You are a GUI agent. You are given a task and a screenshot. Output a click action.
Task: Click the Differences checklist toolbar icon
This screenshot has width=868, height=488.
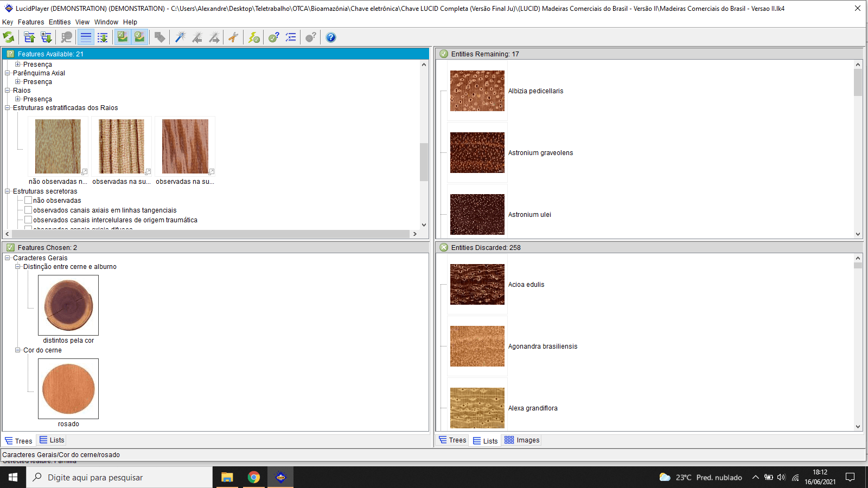click(291, 37)
